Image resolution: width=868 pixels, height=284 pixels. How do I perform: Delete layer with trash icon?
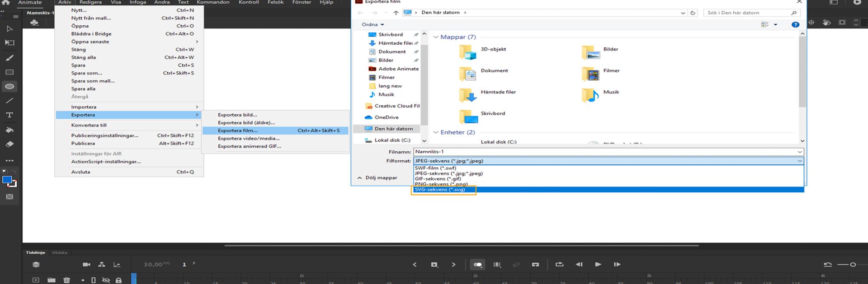pos(66,280)
